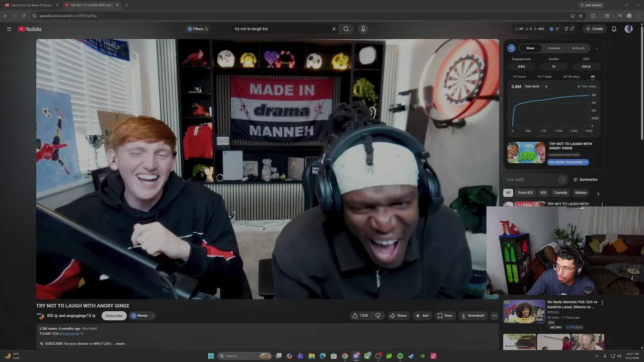The image size is (644, 362).
Task: Open more actions ellipsis under video
Action: pos(495,316)
